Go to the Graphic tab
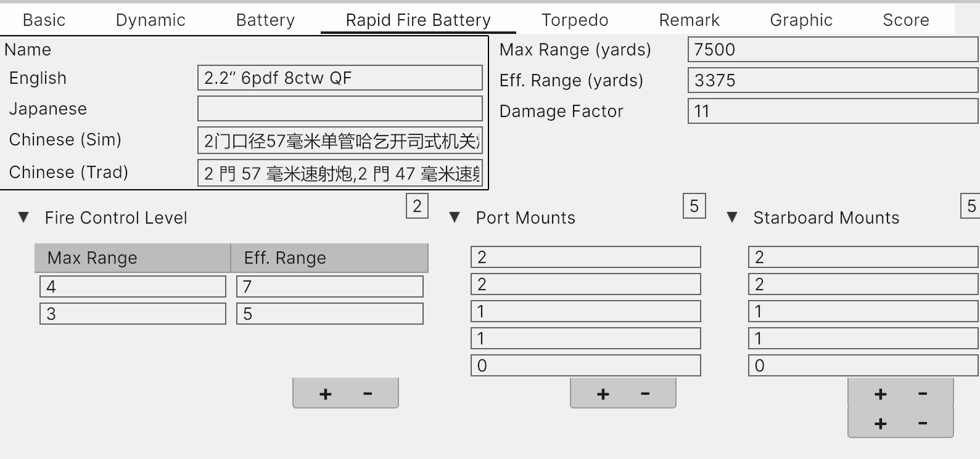The image size is (980, 459). 801,20
